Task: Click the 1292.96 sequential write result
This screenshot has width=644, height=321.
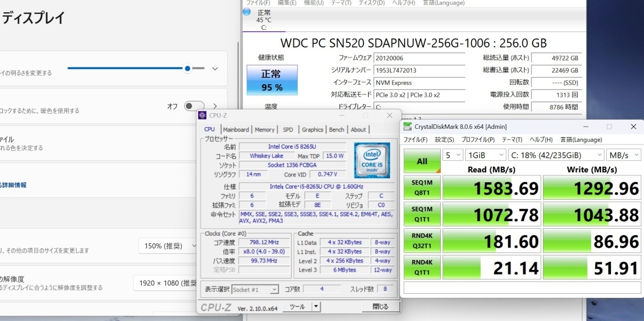Action: click(592, 187)
